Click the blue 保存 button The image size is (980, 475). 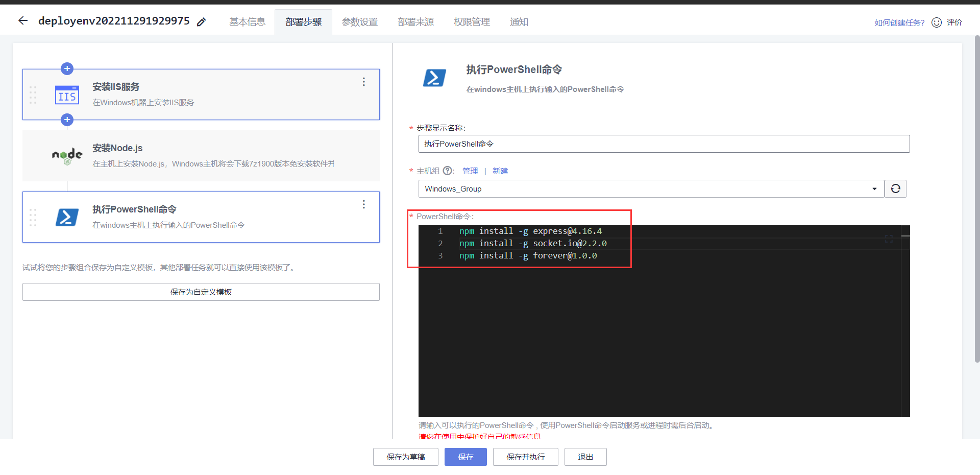tap(465, 457)
